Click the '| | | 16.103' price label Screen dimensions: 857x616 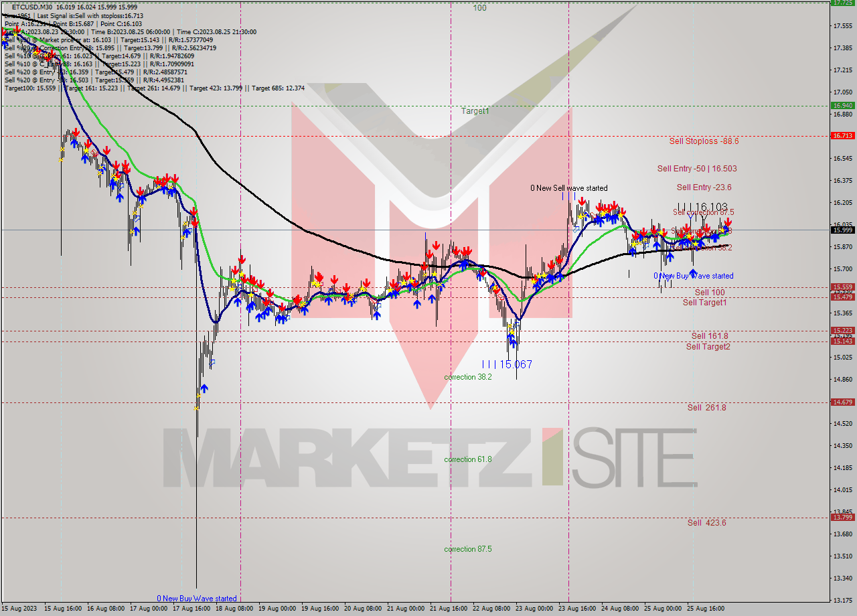[x=702, y=207]
